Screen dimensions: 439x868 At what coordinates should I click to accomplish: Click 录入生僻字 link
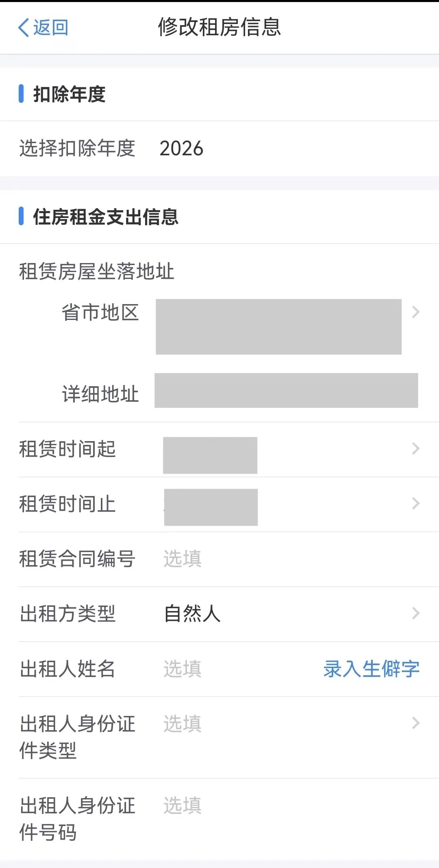tap(371, 669)
